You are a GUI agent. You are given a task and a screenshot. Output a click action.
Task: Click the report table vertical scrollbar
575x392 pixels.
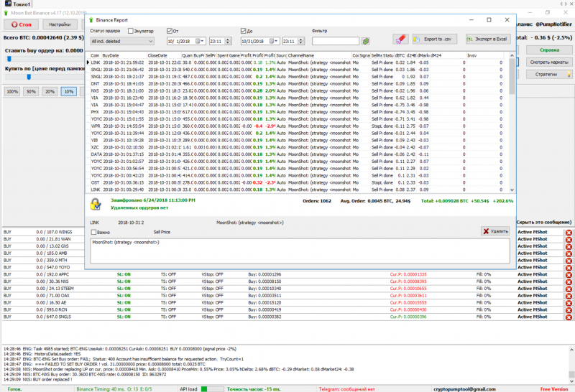(512, 77)
